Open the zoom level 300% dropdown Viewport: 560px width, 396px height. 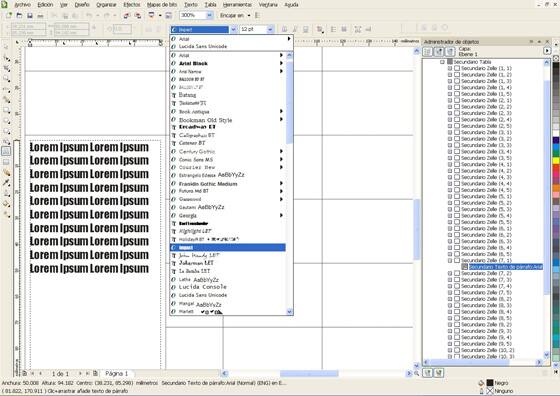210,15
